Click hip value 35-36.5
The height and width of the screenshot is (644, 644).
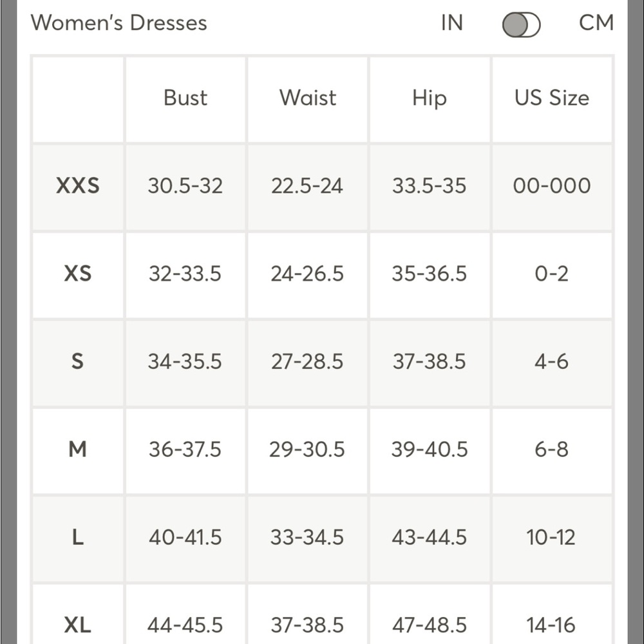point(429,274)
